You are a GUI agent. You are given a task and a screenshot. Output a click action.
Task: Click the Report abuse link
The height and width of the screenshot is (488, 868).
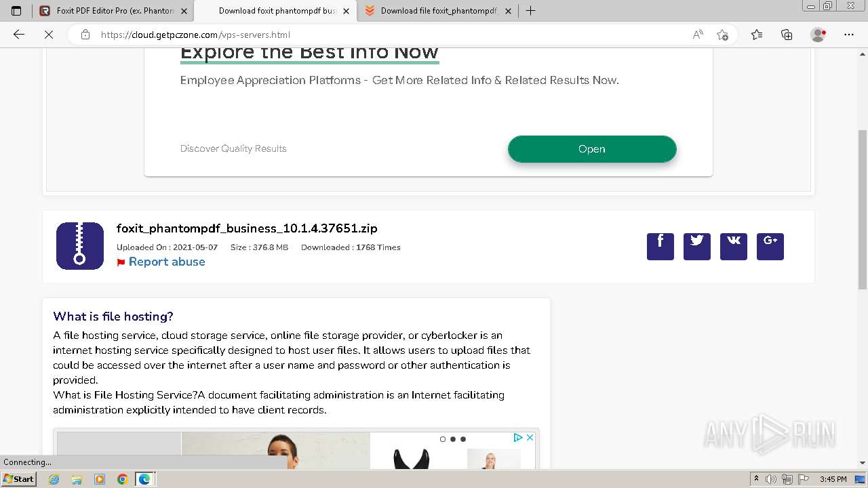click(x=167, y=262)
